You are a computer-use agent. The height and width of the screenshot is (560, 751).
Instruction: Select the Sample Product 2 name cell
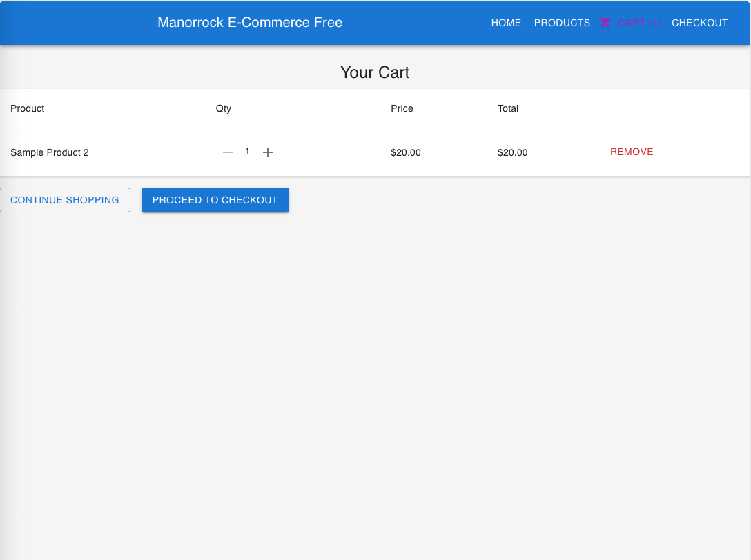(49, 152)
